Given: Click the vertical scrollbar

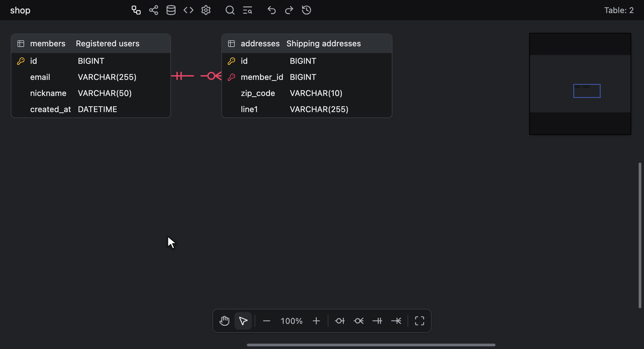Looking at the screenshot, I should click(640, 235).
